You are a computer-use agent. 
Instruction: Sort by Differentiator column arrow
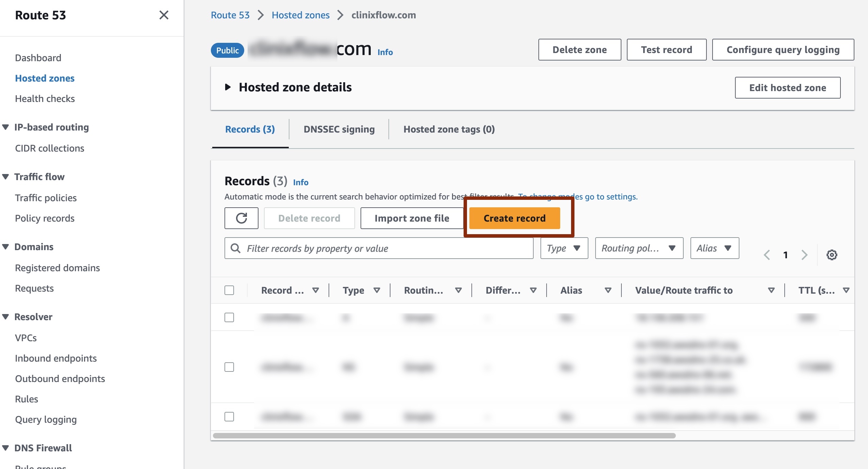533,290
